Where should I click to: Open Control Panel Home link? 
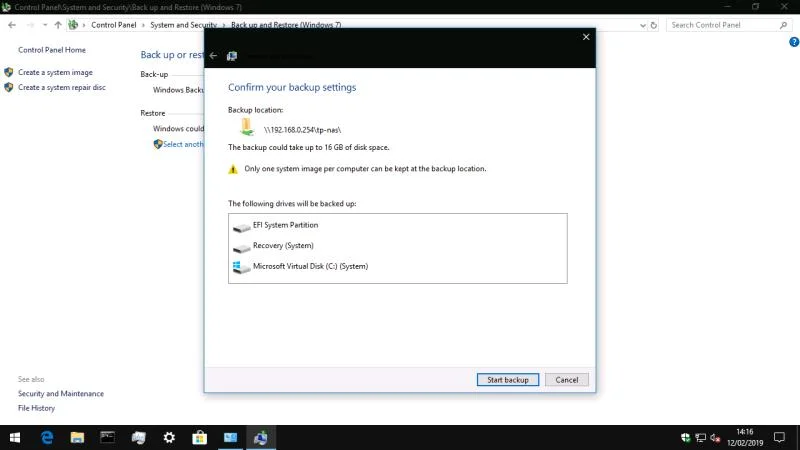click(52, 50)
